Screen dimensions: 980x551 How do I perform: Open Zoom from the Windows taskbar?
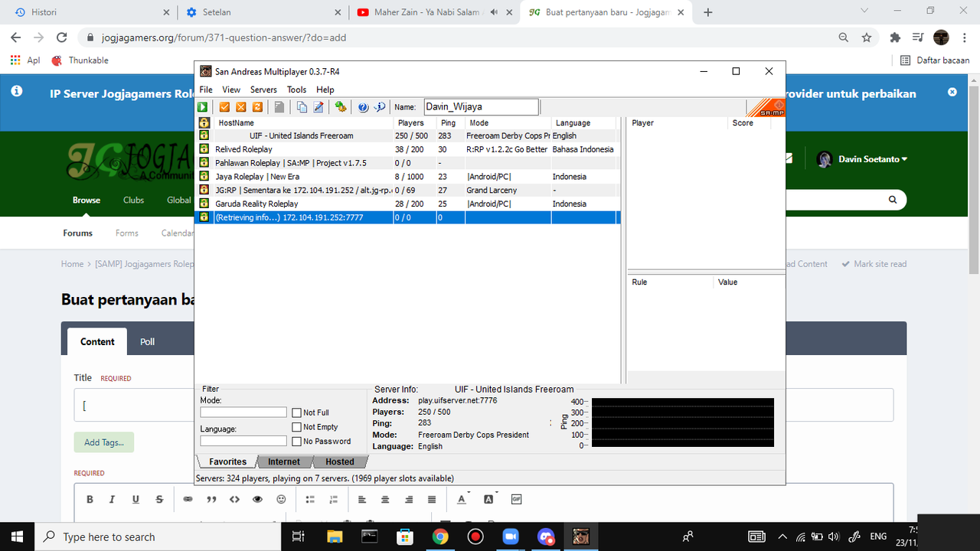point(511,536)
